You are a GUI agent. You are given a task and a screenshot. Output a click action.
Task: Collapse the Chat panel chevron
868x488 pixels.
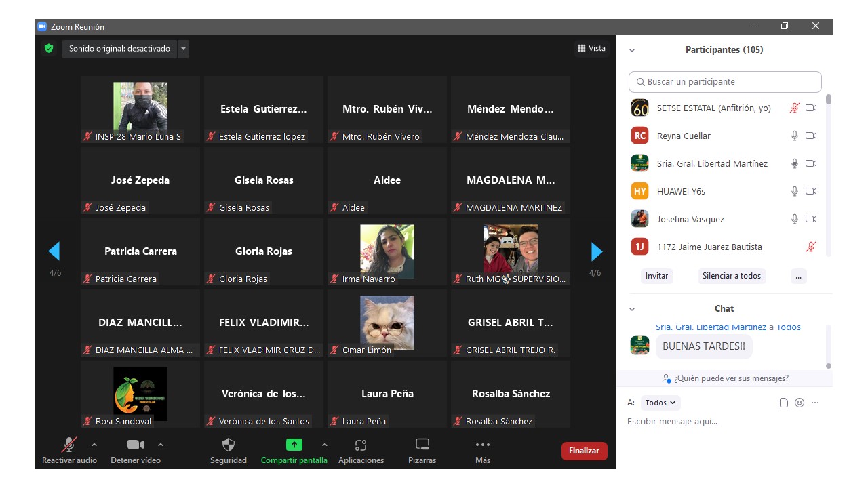coord(632,309)
